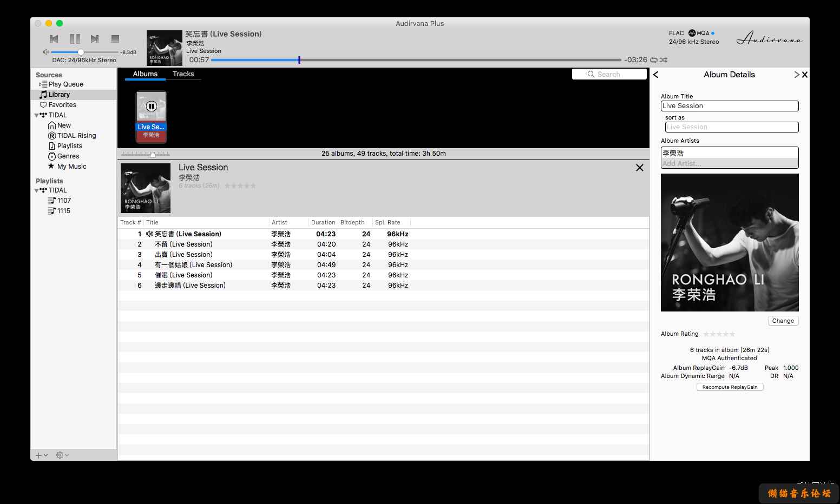Collapse the TIDAL source tree
The image size is (840, 504).
pyautogui.click(x=37, y=115)
